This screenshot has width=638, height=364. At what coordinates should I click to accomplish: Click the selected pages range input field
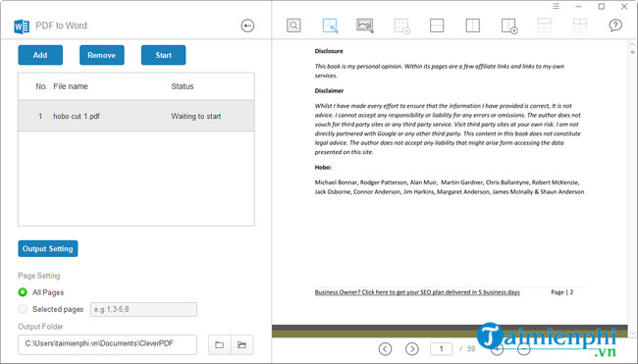(143, 309)
